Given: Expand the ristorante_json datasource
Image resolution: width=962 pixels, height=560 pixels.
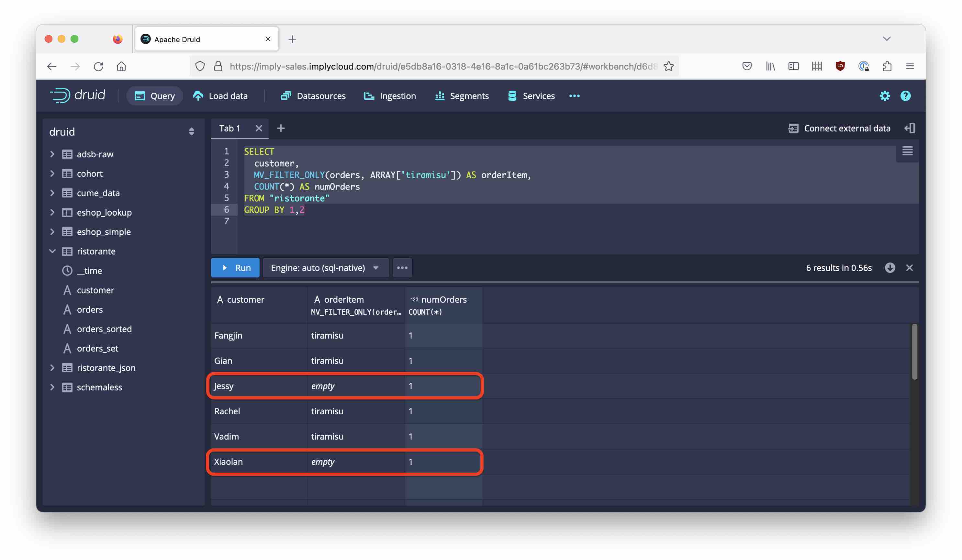Looking at the screenshot, I should click(x=53, y=368).
